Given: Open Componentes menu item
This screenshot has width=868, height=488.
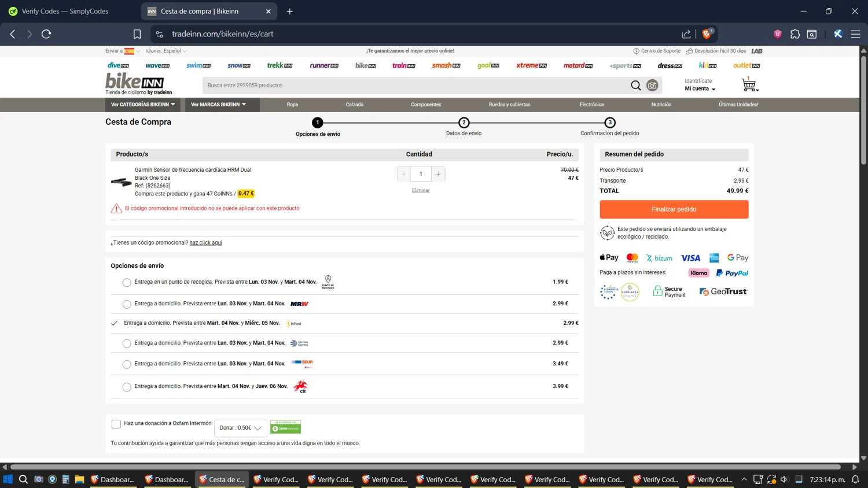Looking at the screenshot, I should 426,105.
